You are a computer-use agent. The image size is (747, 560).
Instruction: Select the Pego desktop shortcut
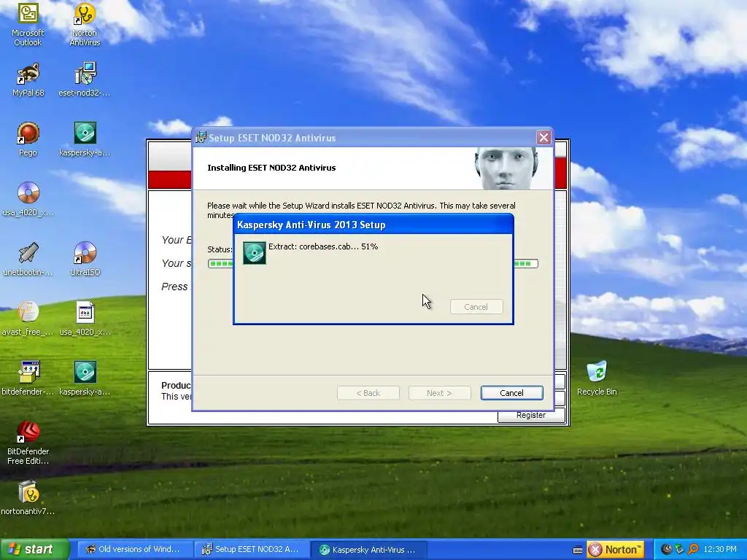(28, 139)
